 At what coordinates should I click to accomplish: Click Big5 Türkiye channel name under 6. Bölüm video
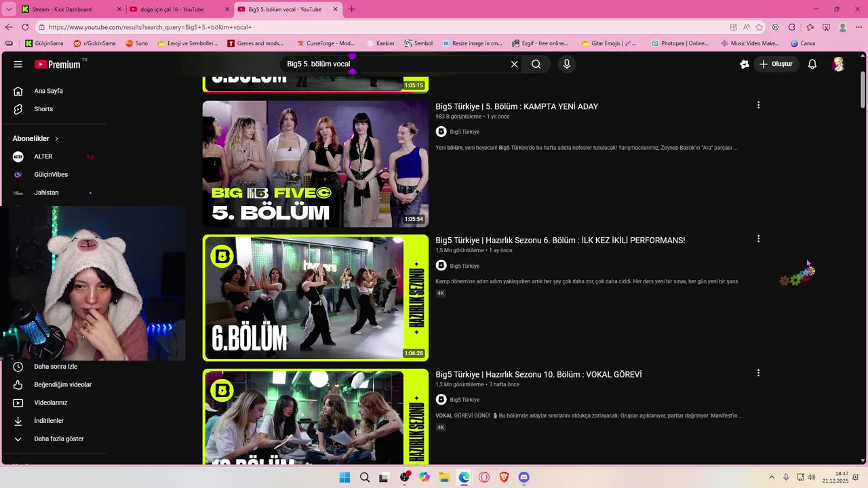click(x=465, y=266)
